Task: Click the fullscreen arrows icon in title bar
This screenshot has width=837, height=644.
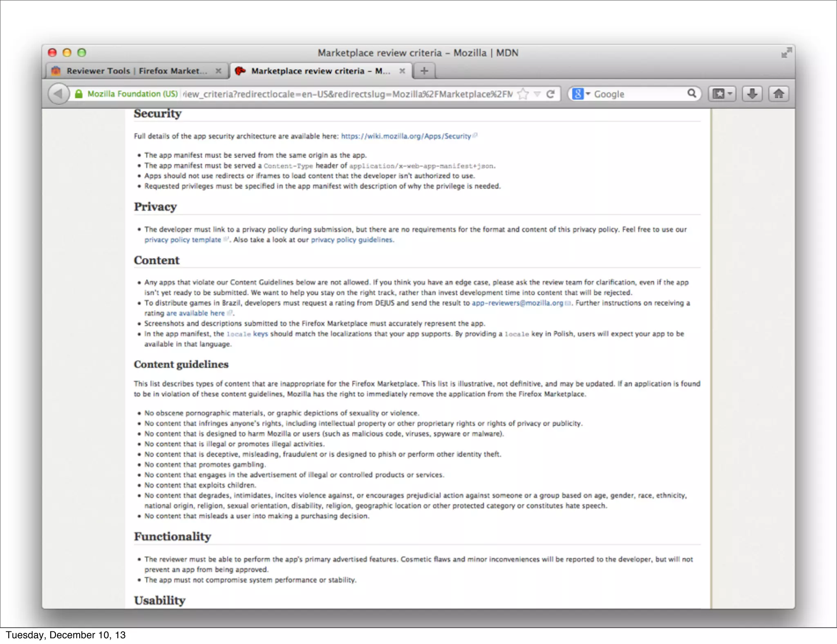Action: click(x=786, y=53)
